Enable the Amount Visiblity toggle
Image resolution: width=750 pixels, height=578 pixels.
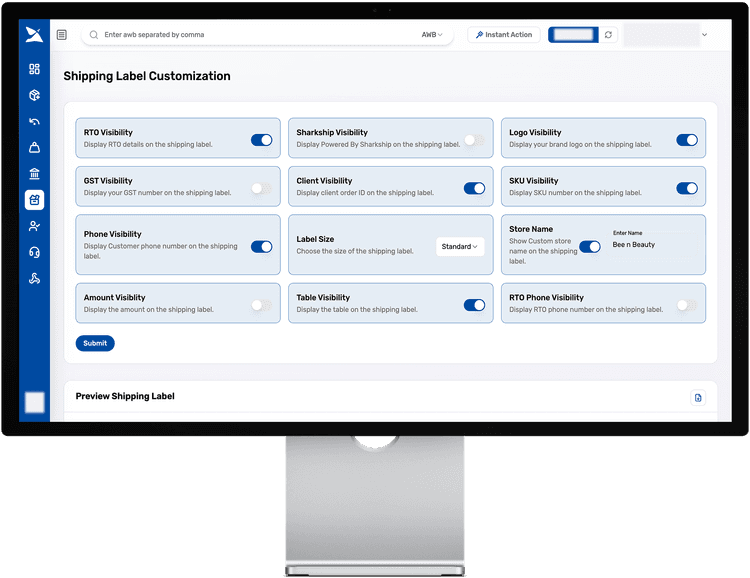click(262, 305)
